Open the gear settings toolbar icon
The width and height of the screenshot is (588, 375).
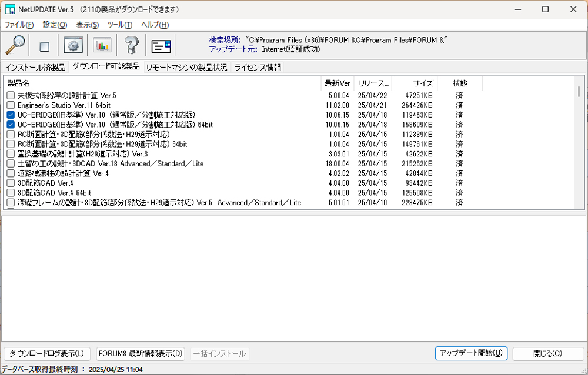73,45
